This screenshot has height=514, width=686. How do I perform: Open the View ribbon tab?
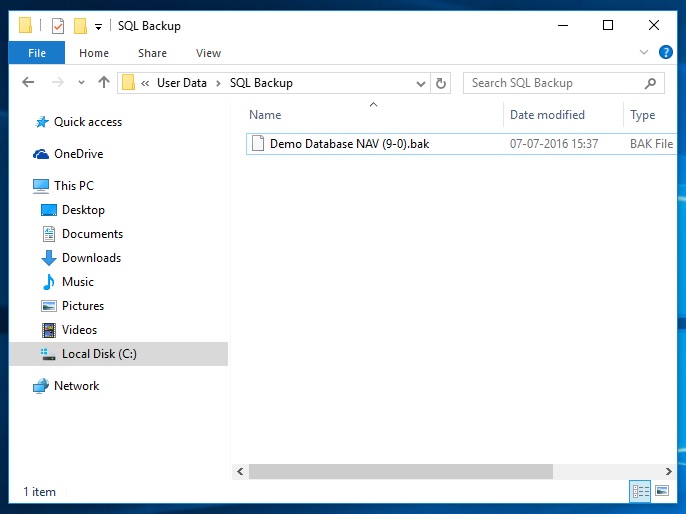(x=208, y=53)
